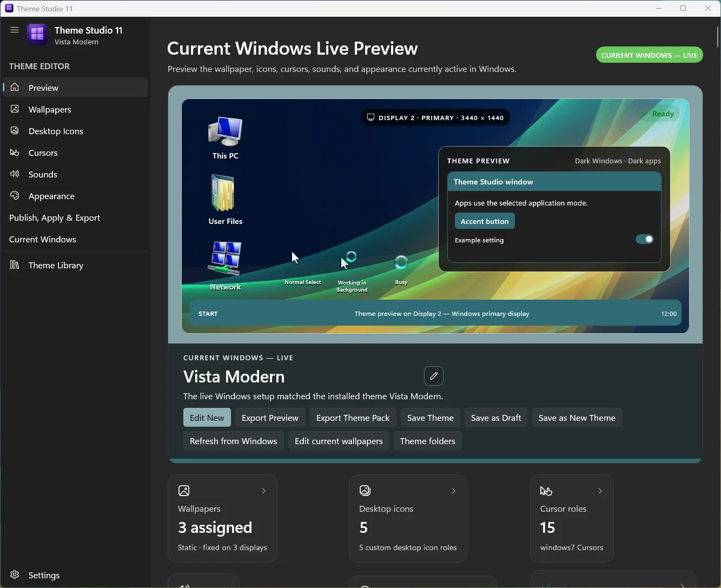This screenshot has width=721, height=588.
Task: Click Export Theme Pack
Action: pos(353,418)
